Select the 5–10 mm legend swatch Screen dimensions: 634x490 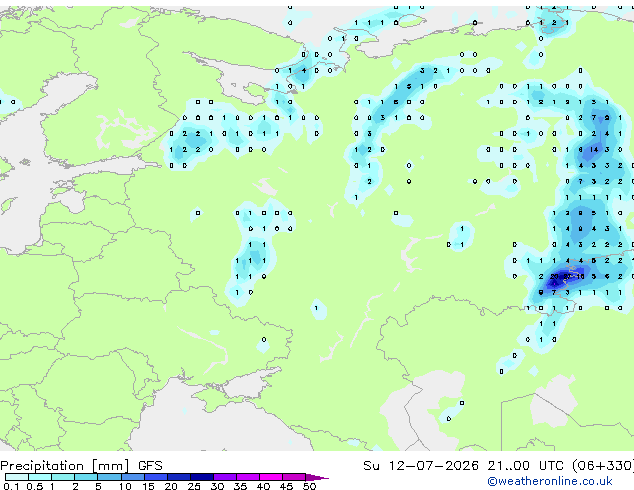pyautogui.click(x=109, y=477)
